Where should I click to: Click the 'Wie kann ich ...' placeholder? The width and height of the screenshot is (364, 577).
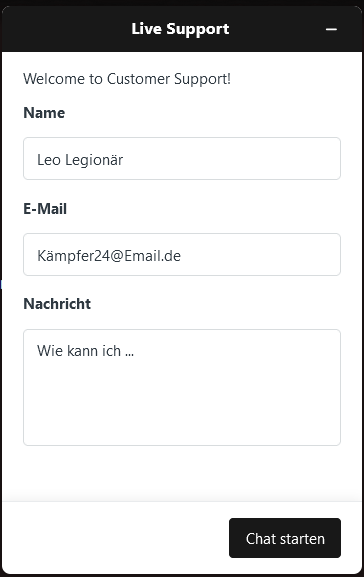(x=85, y=351)
